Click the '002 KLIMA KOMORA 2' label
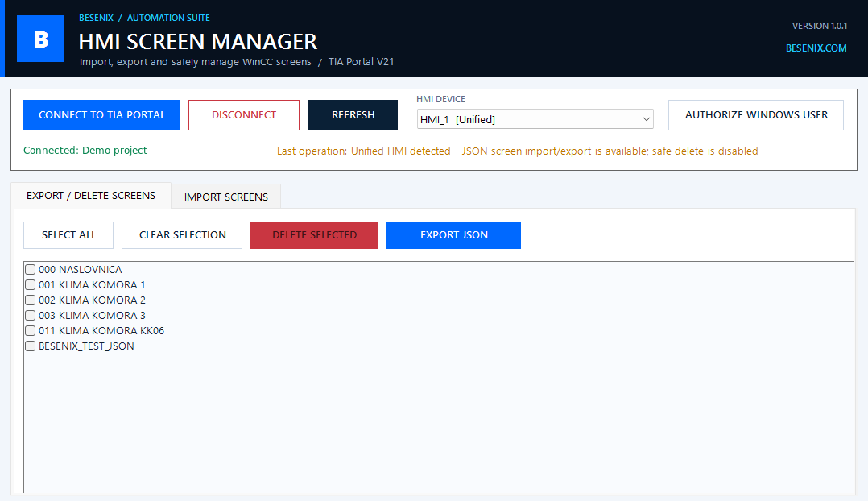 (x=92, y=300)
